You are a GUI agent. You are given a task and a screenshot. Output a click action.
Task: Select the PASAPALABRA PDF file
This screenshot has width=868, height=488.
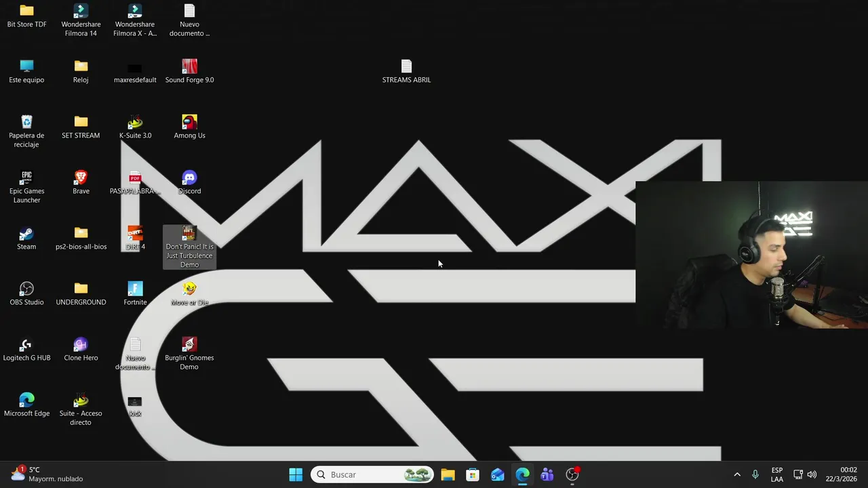coord(135,183)
